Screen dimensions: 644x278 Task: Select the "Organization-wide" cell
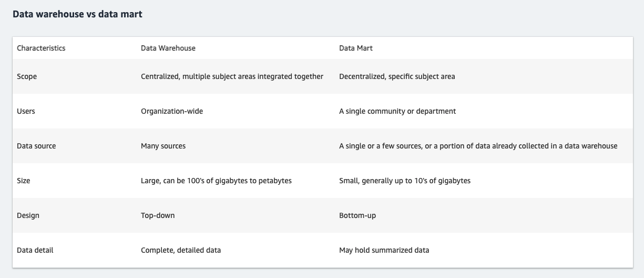(171, 111)
